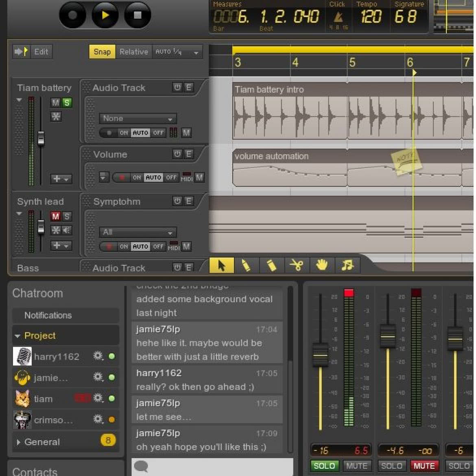The width and height of the screenshot is (476, 476).
Task: Open settings gear for harry1162
Action: pyautogui.click(x=98, y=356)
